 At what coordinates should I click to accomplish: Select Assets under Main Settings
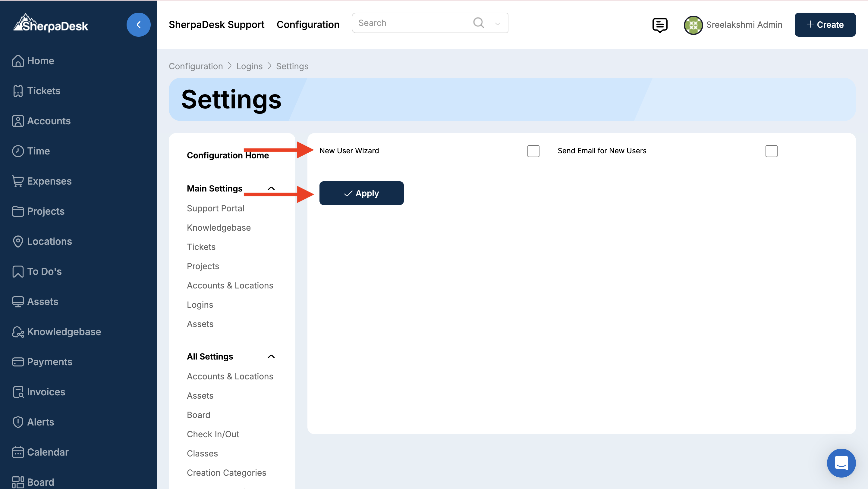coord(200,324)
